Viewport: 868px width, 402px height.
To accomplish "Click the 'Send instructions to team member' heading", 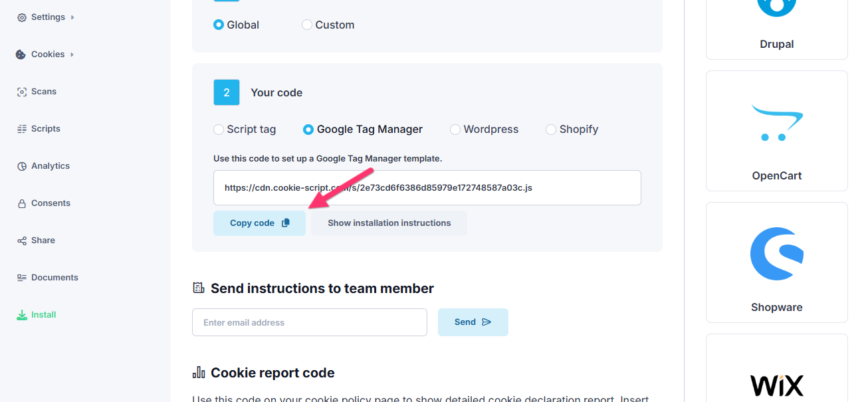I will point(322,288).
